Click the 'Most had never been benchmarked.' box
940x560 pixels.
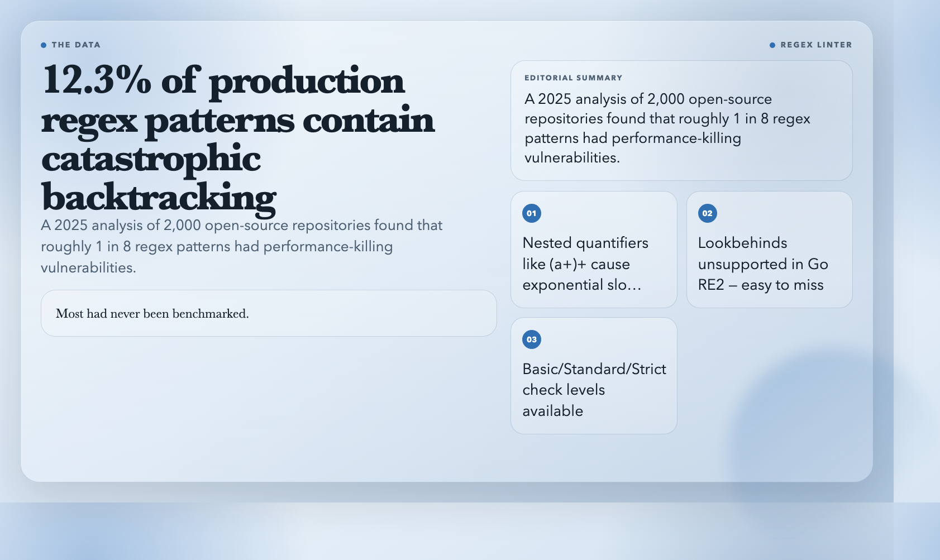tap(269, 313)
